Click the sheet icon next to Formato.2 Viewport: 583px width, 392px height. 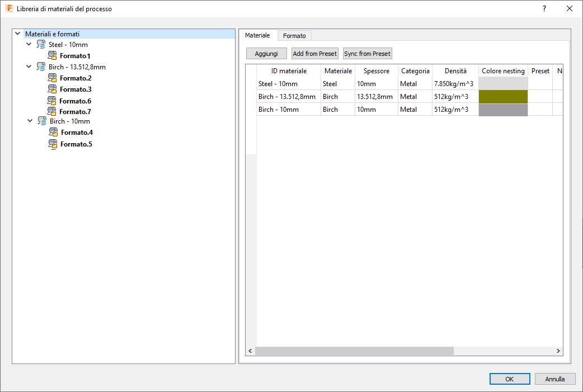click(53, 78)
